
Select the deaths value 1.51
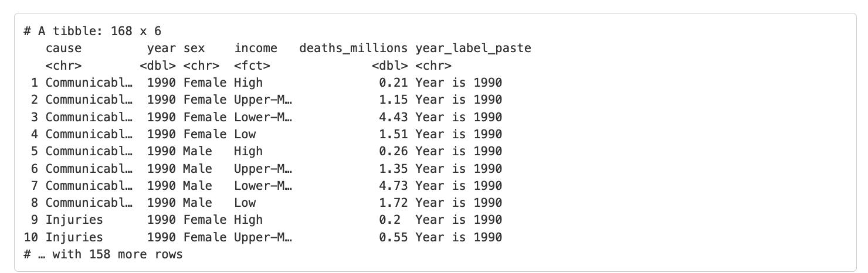(x=393, y=134)
